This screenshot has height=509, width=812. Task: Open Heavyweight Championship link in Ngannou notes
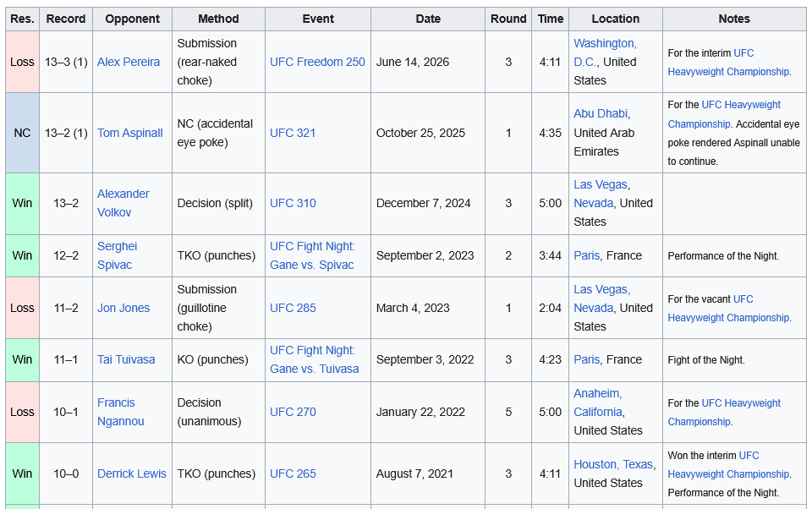[x=724, y=412]
